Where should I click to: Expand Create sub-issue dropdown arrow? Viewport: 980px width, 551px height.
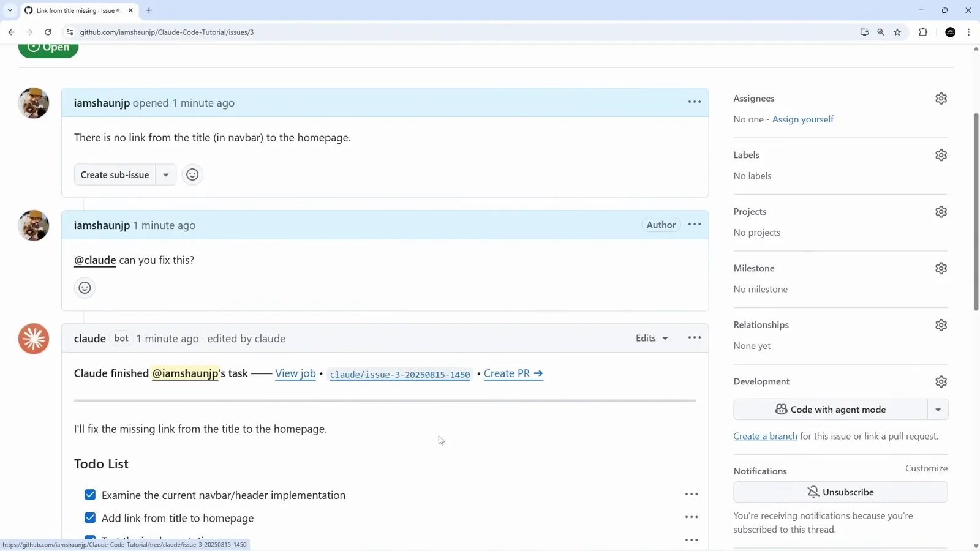pyautogui.click(x=165, y=174)
